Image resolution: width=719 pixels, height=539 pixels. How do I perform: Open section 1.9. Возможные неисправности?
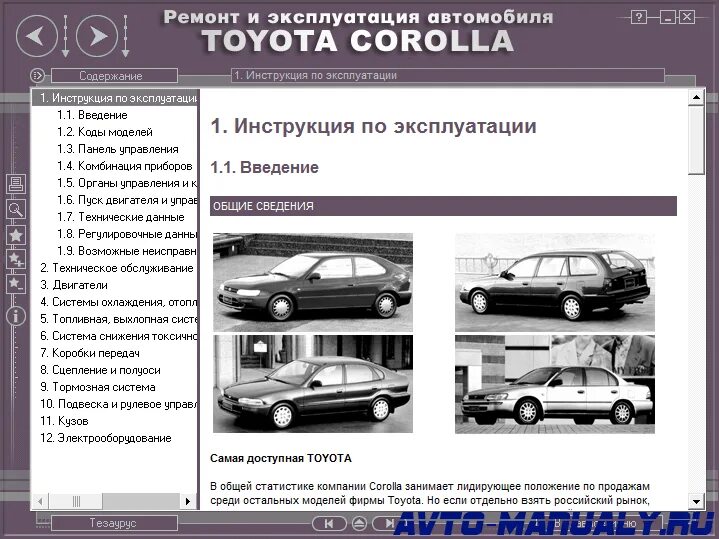pos(127,251)
